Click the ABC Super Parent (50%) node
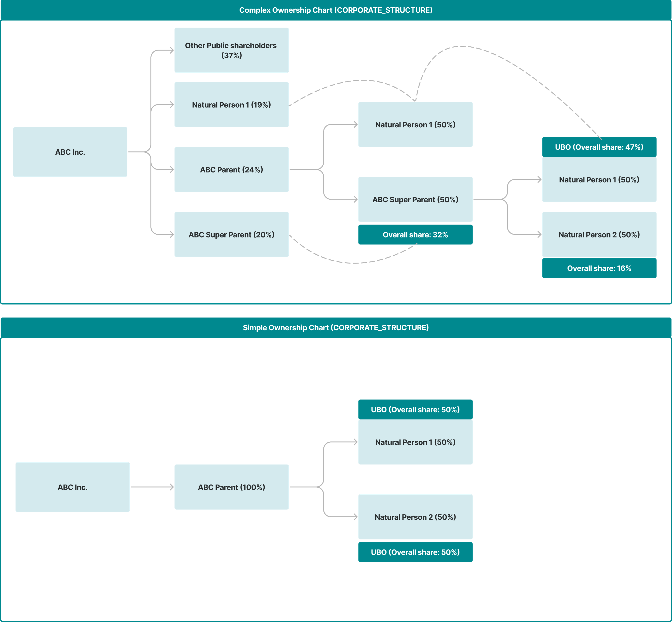672x622 pixels. click(x=415, y=199)
